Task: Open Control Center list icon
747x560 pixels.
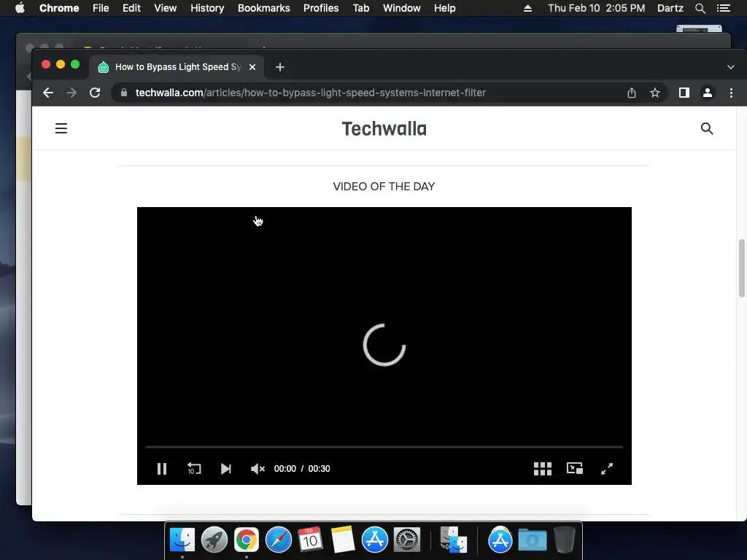Action: (x=724, y=8)
